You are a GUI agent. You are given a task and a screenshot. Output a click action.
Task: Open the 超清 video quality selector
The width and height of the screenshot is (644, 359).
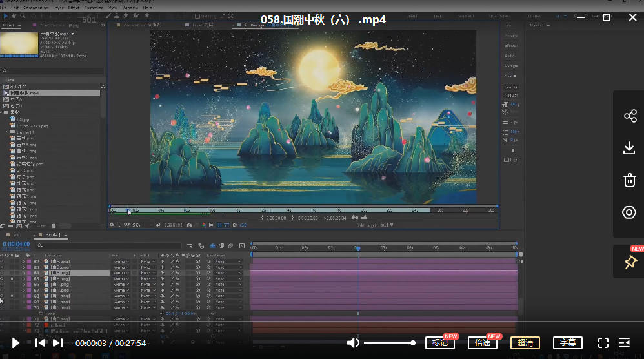pos(525,343)
